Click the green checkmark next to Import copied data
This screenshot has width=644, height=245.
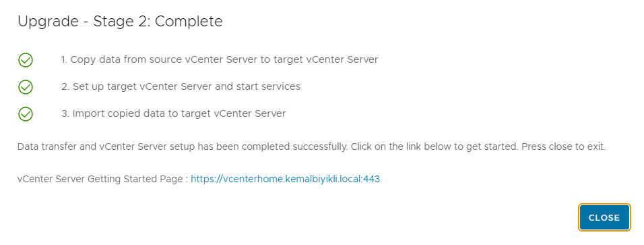tap(26, 113)
